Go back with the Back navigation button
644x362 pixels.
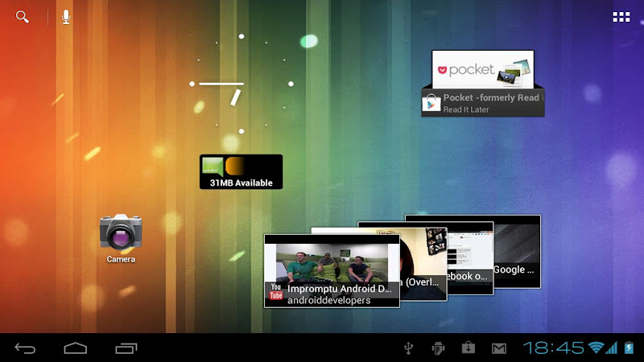click(25, 348)
